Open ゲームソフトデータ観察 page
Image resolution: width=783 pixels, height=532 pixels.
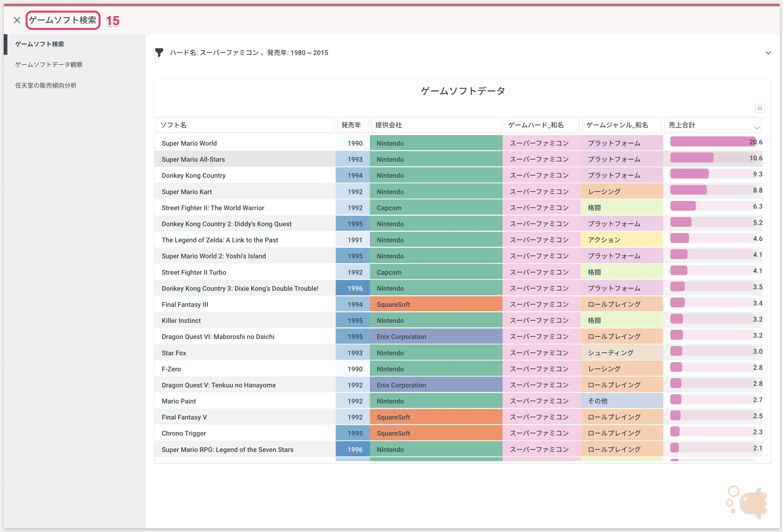tap(49, 65)
